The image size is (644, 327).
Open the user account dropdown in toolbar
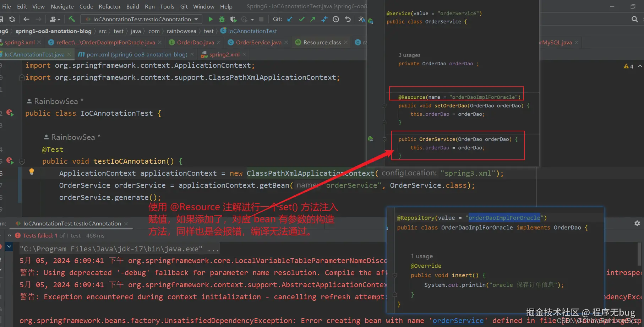(55, 19)
